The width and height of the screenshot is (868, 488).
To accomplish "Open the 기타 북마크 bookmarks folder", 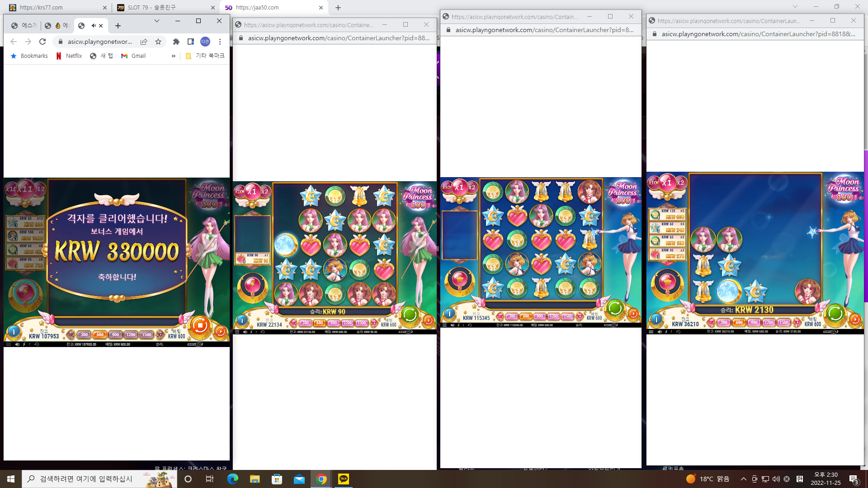I will tap(205, 56).
